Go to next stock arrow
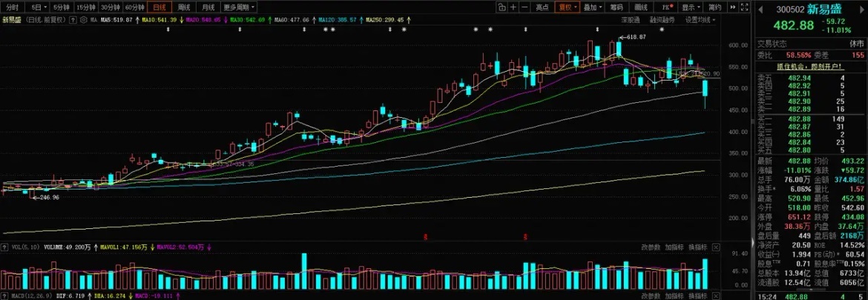Image resolution: width=868 pixels, height=300 pixels. [862, 8]
